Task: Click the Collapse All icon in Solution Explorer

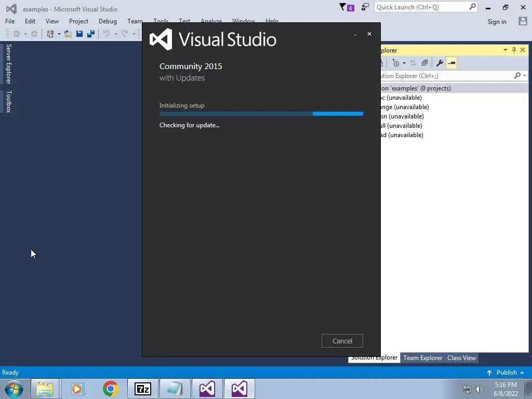Action: (x=424, y=63)
